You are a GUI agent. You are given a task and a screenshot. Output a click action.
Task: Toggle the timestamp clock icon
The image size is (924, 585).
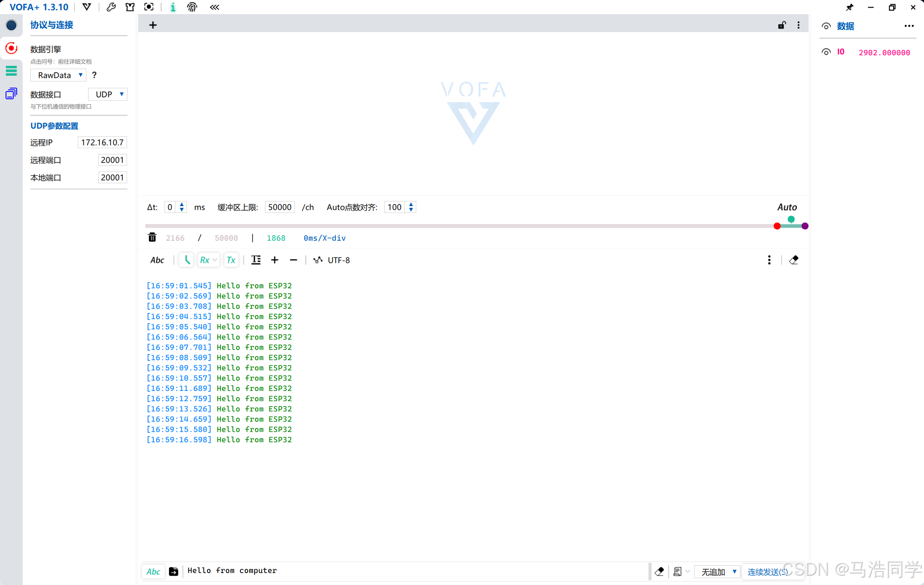(x=187, y=260)
